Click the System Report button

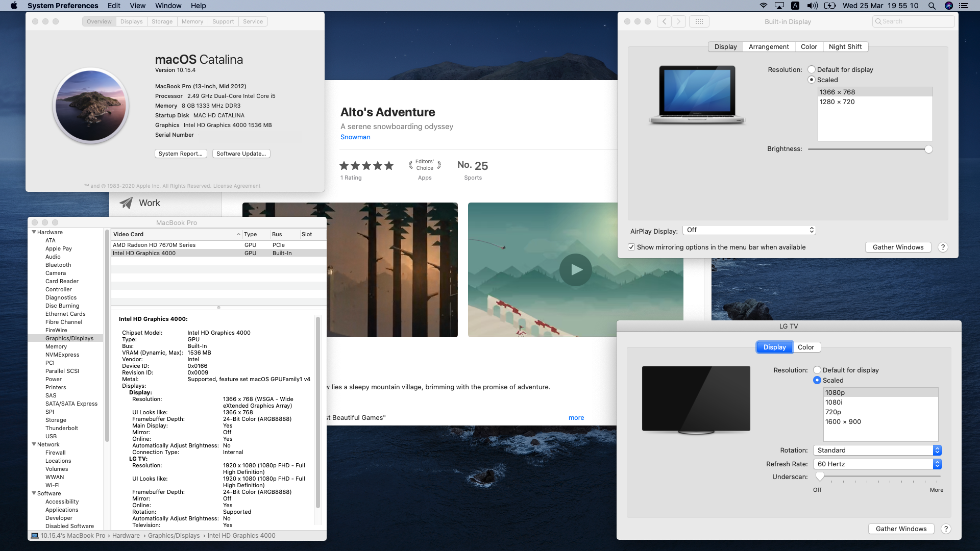coord(181,154)
